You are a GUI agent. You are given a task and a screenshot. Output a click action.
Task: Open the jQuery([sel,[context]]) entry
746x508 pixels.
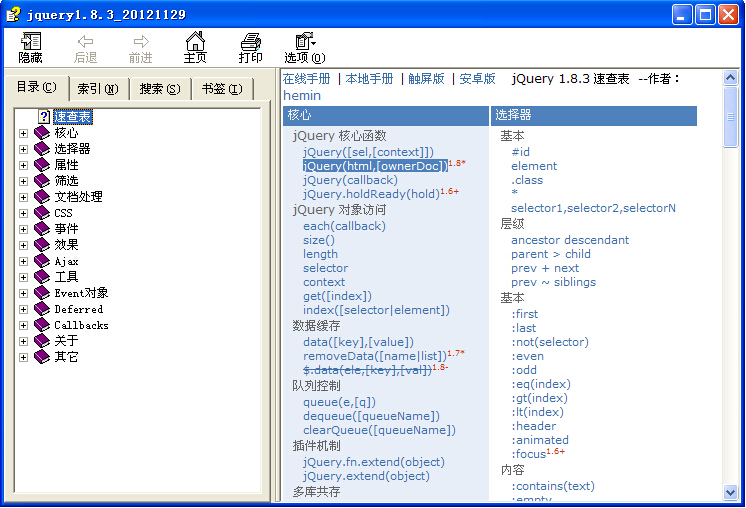coord(369,152)
